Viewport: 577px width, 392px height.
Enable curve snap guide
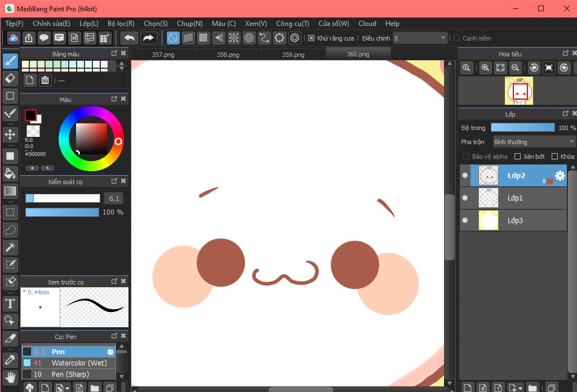point(264,38)
